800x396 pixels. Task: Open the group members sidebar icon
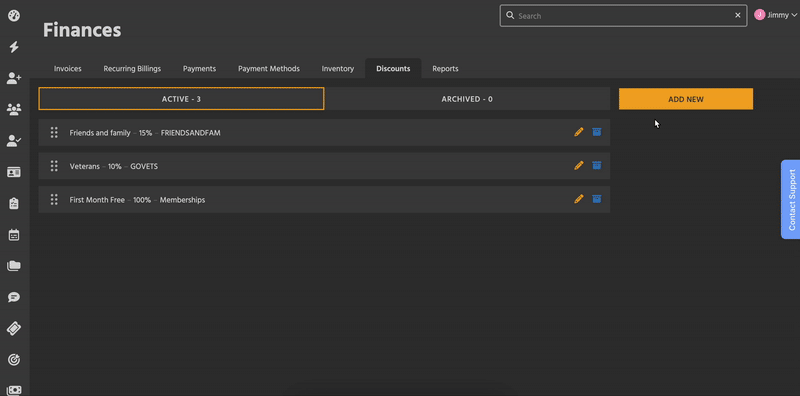pos(14,109)
